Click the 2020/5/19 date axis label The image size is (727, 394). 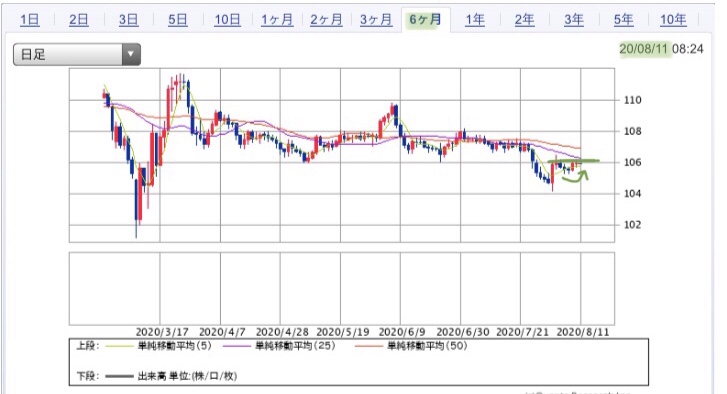click(x=343, y=332)
